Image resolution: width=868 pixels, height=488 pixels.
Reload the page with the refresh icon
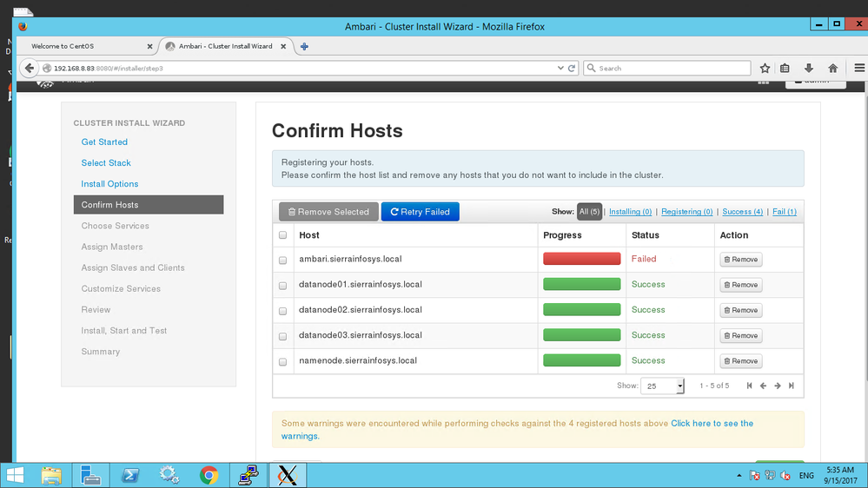tap(572, 68)
